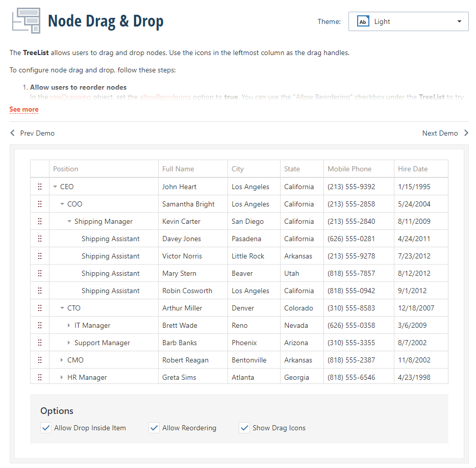Uncheck the Allow Reordering checkbox

click(x=154, y=428)
